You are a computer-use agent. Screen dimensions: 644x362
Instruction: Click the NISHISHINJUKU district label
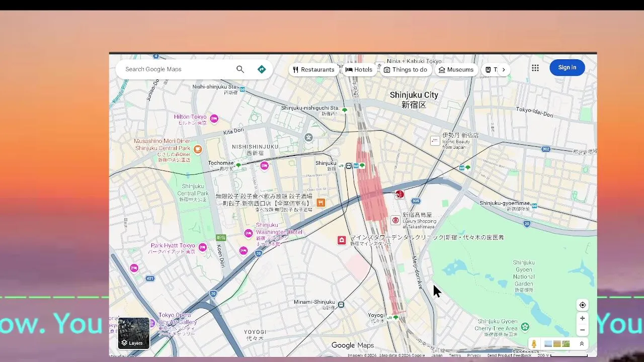pyautogui.click(x=255, y=149)
